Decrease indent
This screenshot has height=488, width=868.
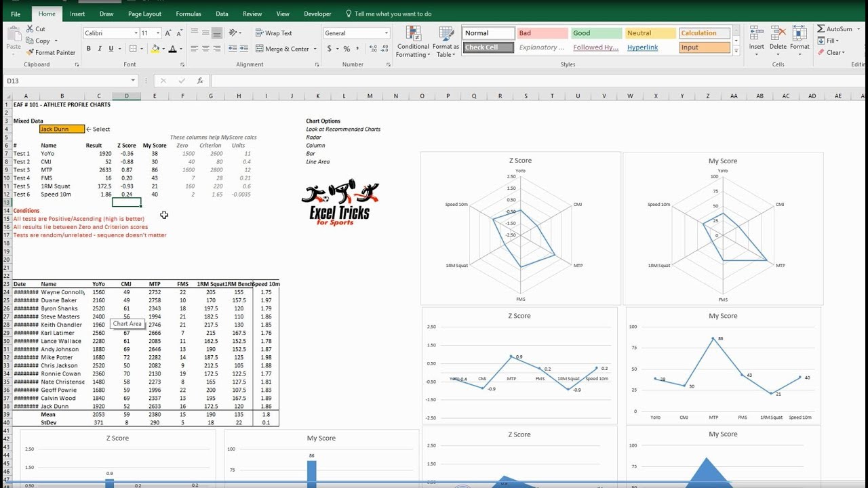(232, 49)
